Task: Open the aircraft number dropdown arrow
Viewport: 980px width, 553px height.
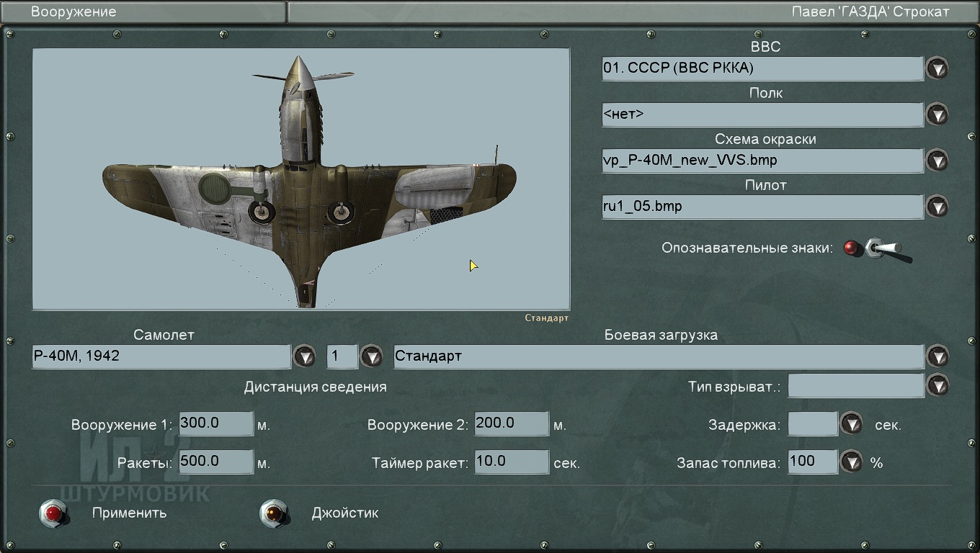Action: 371,356
